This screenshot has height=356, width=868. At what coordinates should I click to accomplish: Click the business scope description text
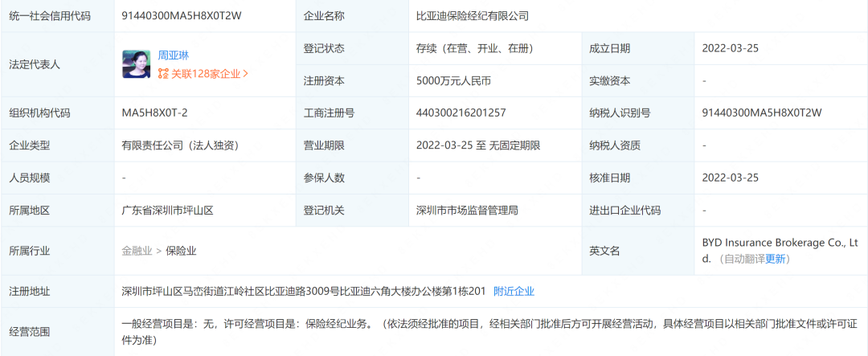[489, 332]
